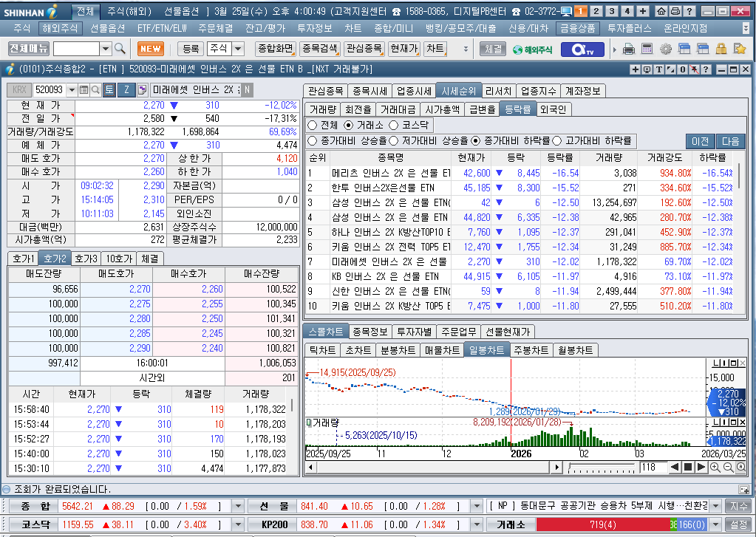Add a new virtual screen with plus button
The image size is (756, 537).
tap(643, 11)
